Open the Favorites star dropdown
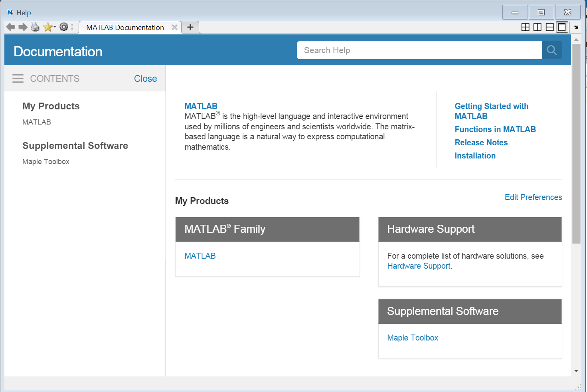587x392 pixels. tap(49, 27)
